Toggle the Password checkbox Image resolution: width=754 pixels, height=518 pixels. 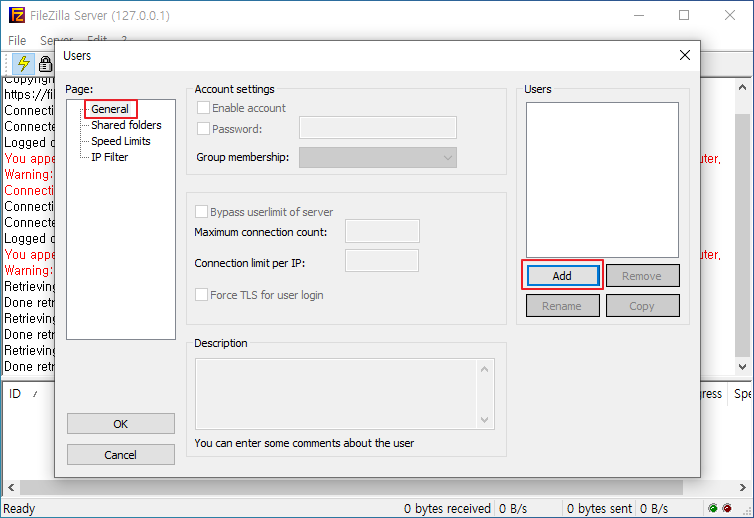coord(203,128)
